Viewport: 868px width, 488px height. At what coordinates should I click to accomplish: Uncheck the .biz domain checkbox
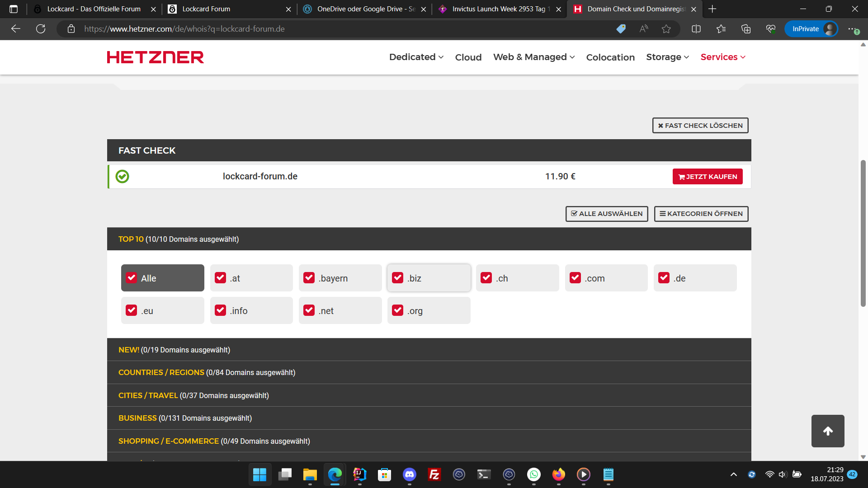(398, 278)
